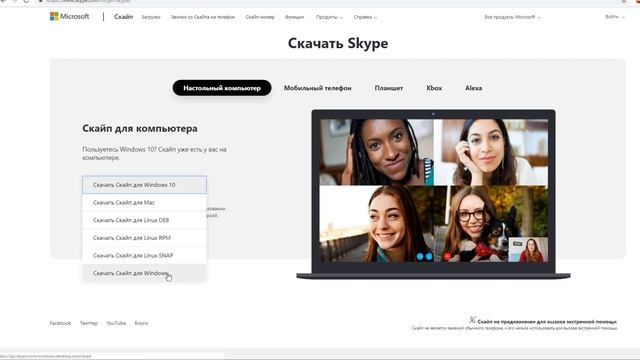Open the Загрузки nav item
This screenshot has width=640, height=360.
point(151,17)
